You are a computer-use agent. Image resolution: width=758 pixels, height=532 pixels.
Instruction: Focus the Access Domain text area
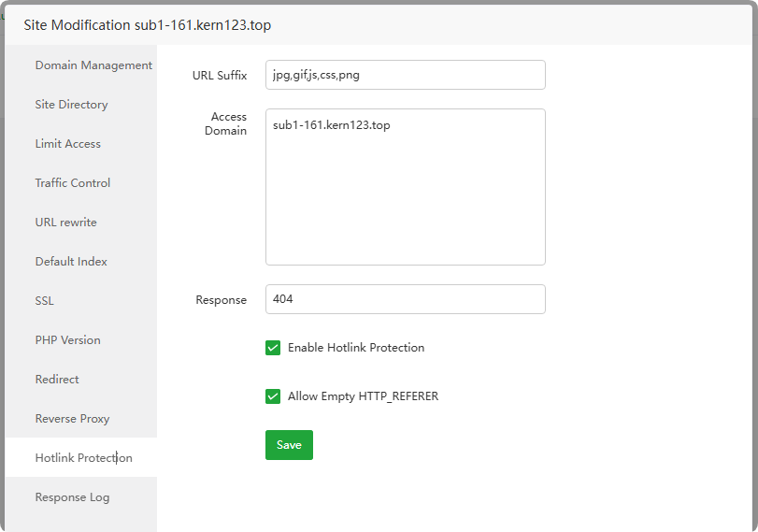click(405, 187)
